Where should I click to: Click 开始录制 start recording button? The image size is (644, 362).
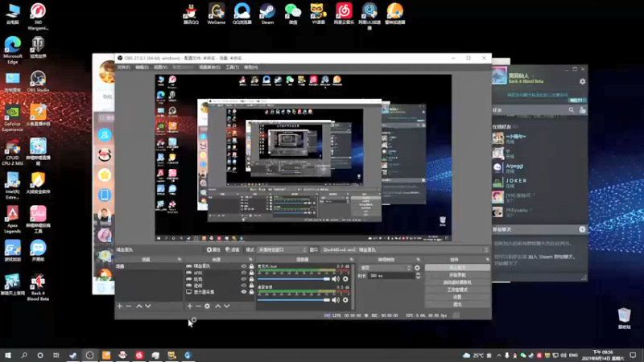coord(457,275)
